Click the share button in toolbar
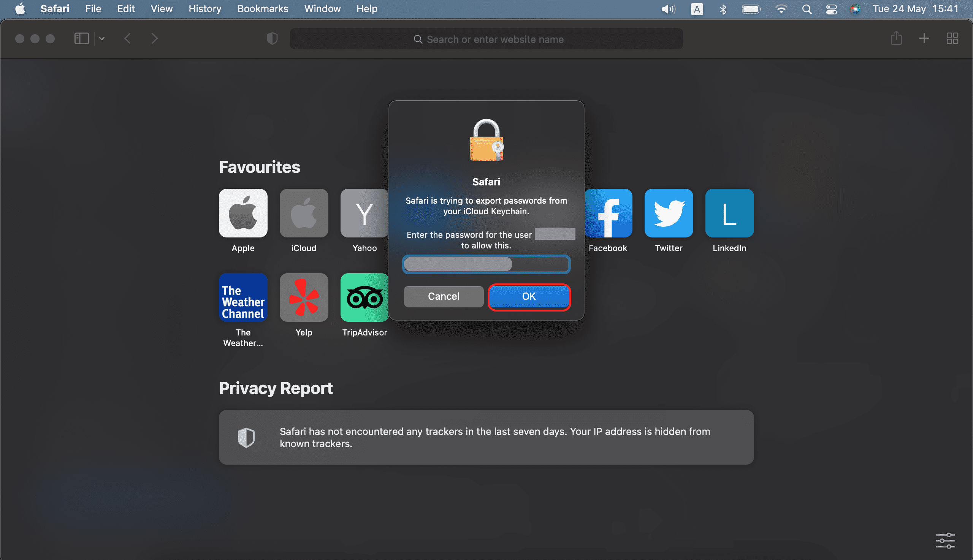 point(896,38)
